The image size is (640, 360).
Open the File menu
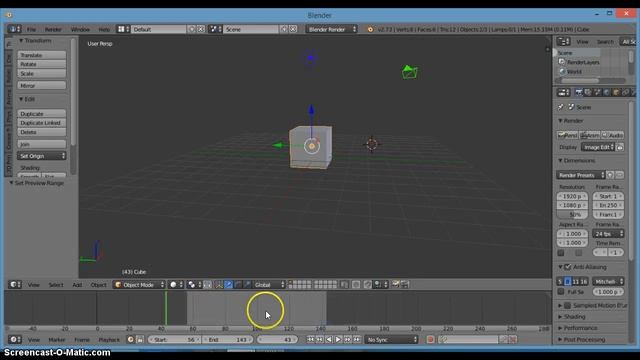(x=31, y=29)
